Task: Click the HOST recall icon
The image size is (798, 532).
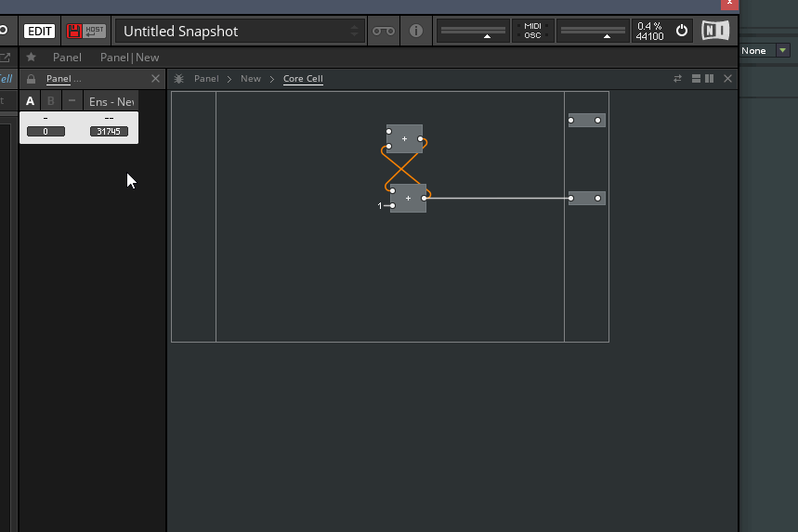Action: coord(94,31)
